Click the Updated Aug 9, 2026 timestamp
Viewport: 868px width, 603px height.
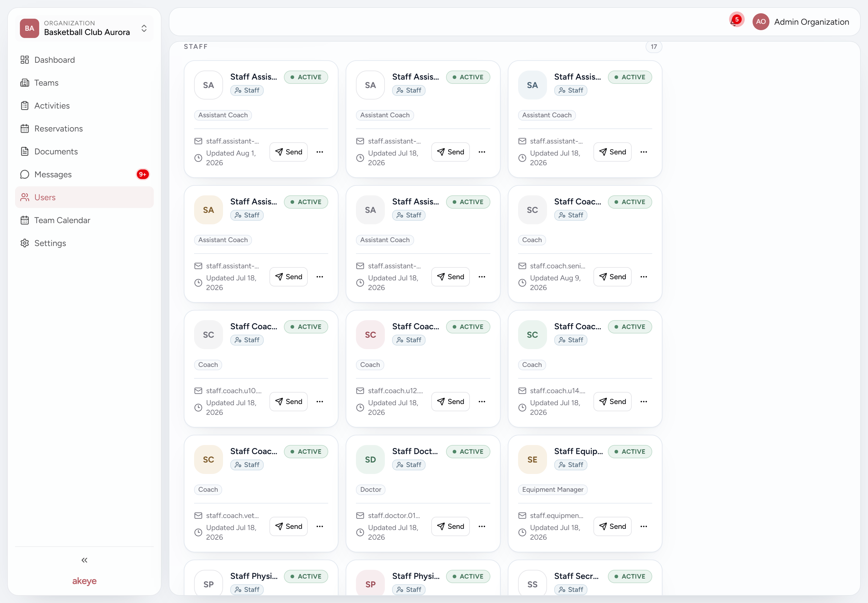pos(555,283)
